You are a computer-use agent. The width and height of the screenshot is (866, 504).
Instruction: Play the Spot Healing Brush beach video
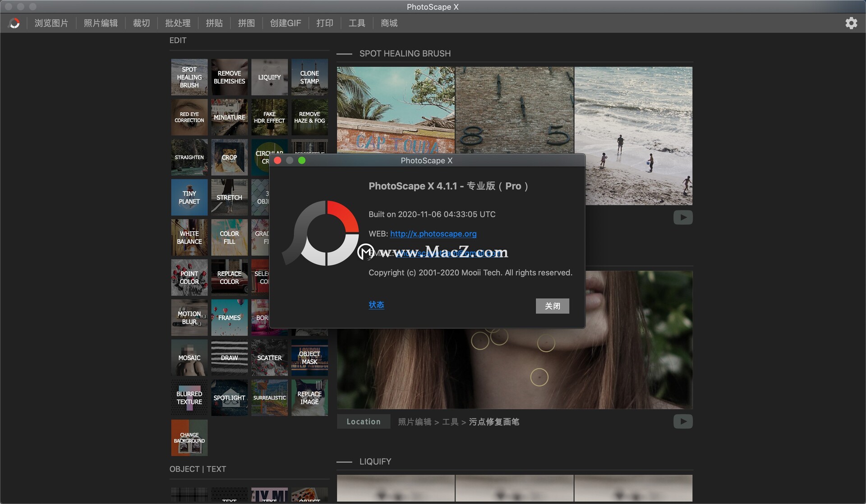click(x=683, y=217)
